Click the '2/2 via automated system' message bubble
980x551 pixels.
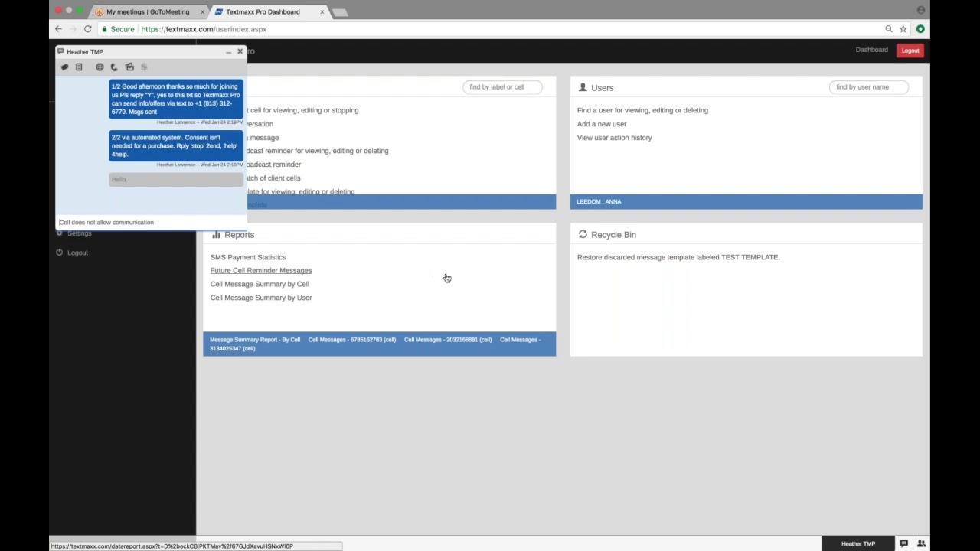[x=176, y=146]
